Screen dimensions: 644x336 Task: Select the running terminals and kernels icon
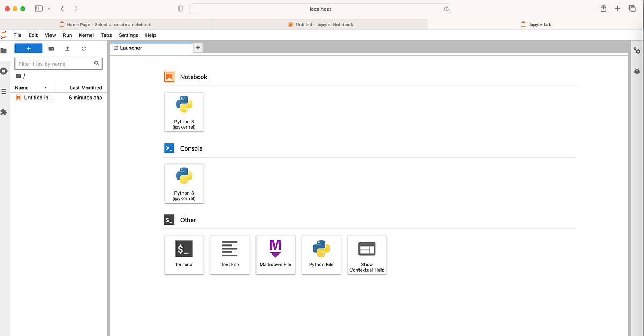[x=4, y=71]
